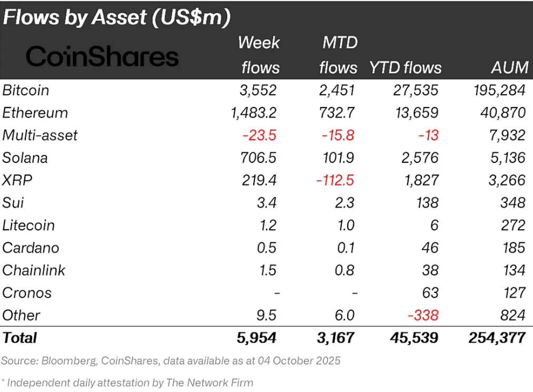Click the Bloomberg, CoinShares source note

coord(171,361)
